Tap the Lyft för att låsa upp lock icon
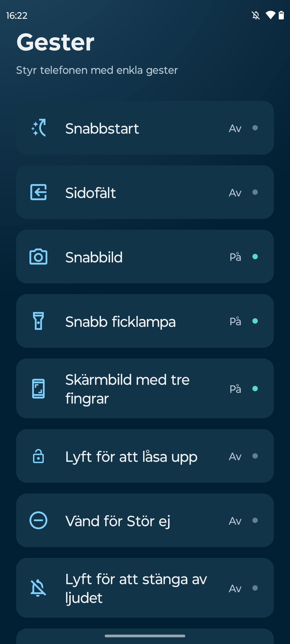The width and height of the screenshot is (290, 644). pos(38,456)
